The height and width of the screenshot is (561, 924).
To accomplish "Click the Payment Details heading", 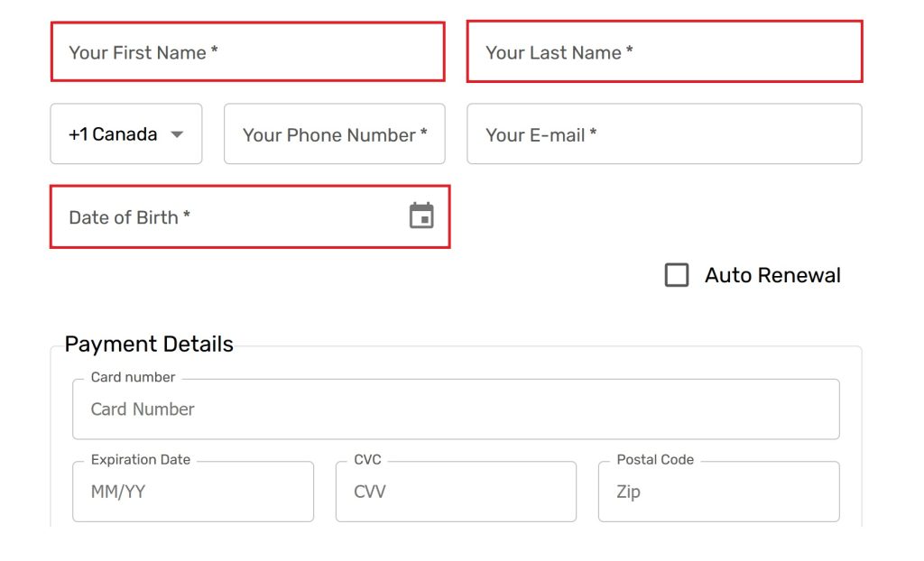I will coord(149,344).
